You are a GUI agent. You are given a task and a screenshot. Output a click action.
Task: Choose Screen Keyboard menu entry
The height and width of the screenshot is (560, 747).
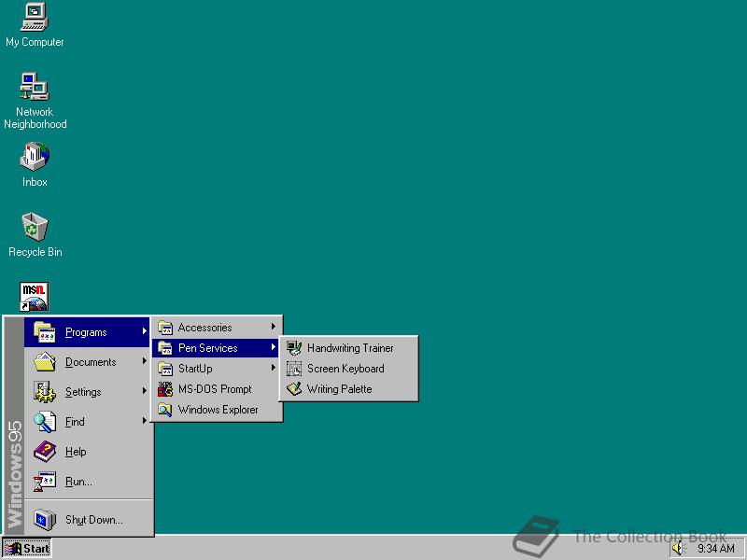tap(348, 369)
